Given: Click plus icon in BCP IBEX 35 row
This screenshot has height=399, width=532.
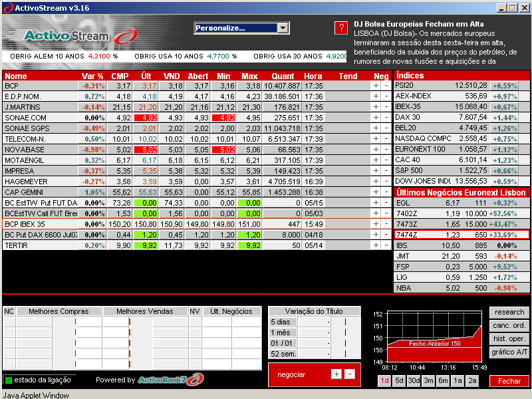Looking at the screenshot, I should [376, 224].
